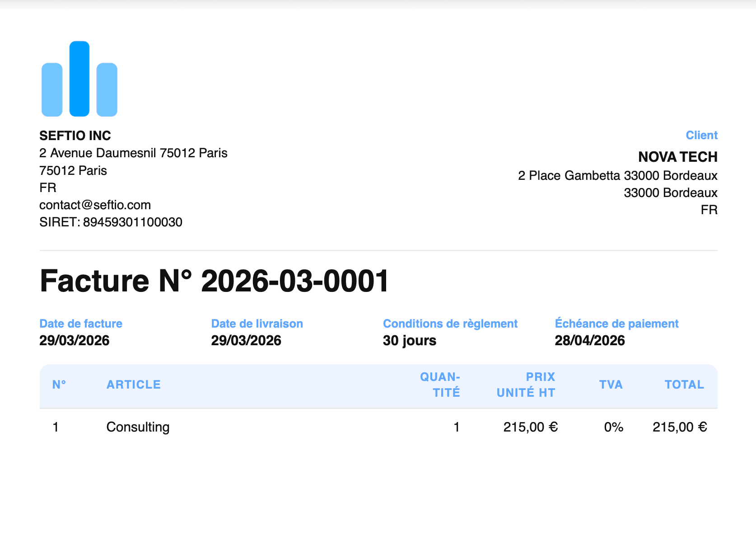The height and width of the screenshot is (535, 756).
Task: Click the Date de livraison label
Action: tap(257, 324)
